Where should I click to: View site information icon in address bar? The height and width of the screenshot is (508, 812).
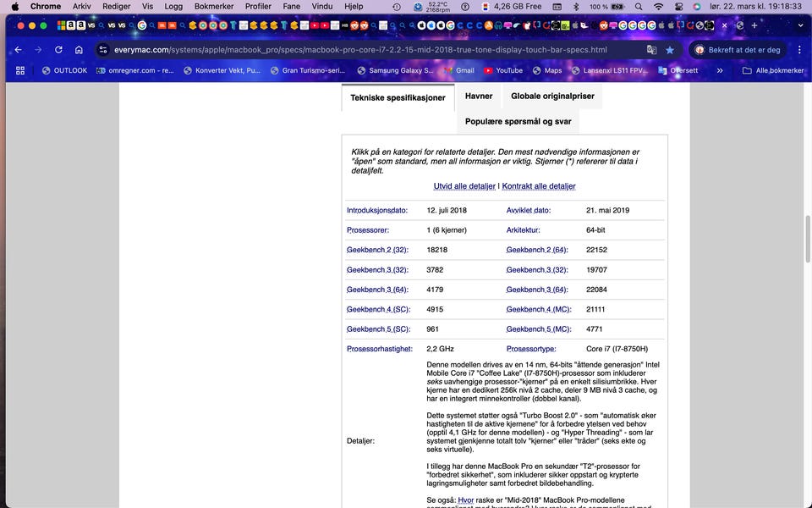coord(103,50)
